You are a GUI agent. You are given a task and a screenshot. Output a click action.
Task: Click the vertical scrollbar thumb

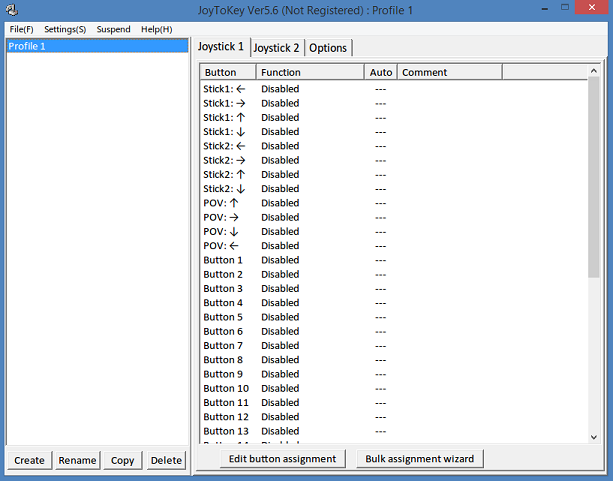pos(593,177)
